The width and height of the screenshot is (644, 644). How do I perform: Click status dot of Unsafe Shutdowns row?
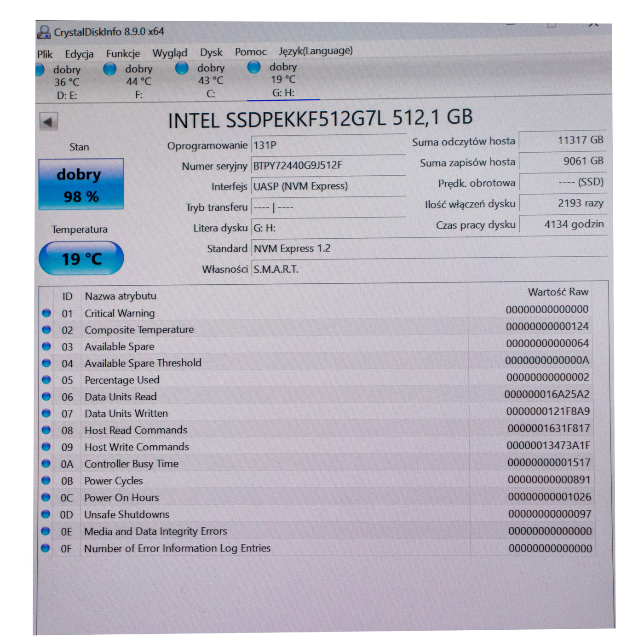46,514
